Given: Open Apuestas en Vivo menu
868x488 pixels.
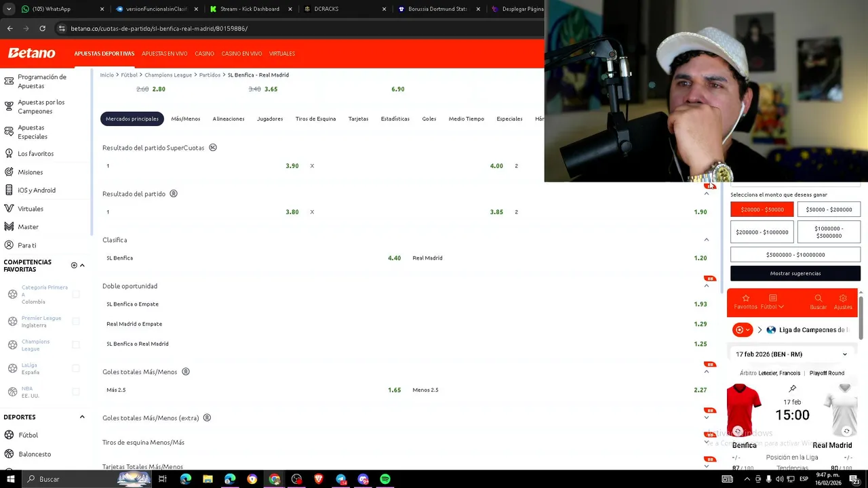Looking at the screenshot, I should [164, 54].
